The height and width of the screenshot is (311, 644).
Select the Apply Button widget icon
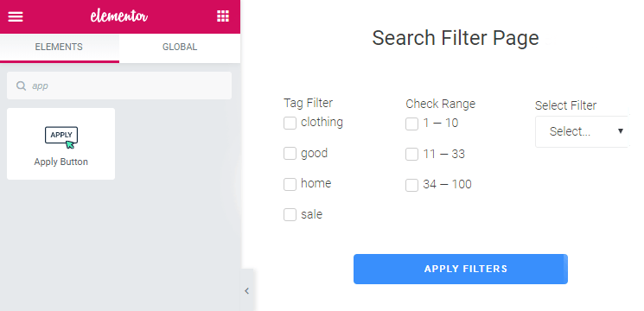(x=61, y=137)
